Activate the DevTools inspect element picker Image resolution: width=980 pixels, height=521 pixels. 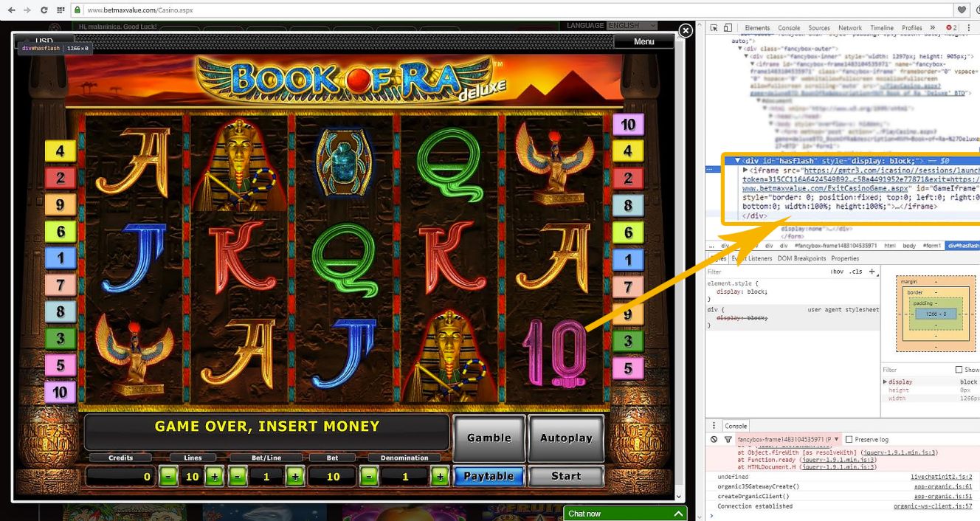714,28
